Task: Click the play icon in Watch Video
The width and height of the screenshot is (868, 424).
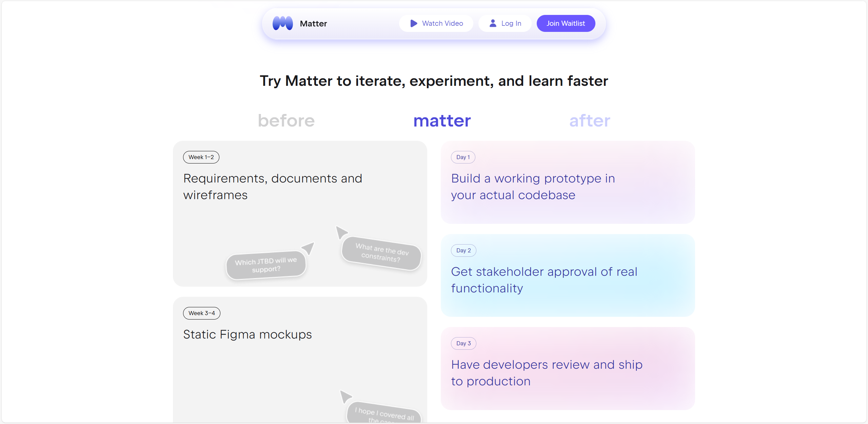Action: 414,23
